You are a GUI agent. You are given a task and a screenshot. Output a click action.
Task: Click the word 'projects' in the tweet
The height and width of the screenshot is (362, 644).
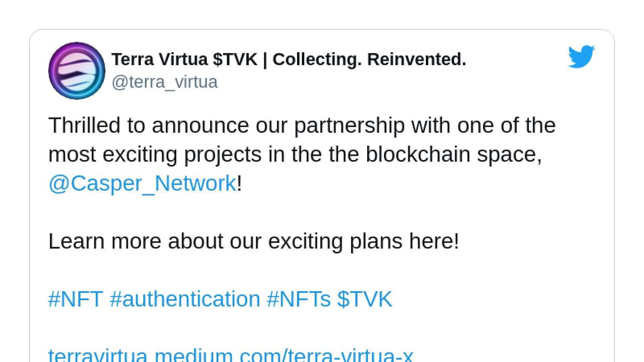pos(223,155)
